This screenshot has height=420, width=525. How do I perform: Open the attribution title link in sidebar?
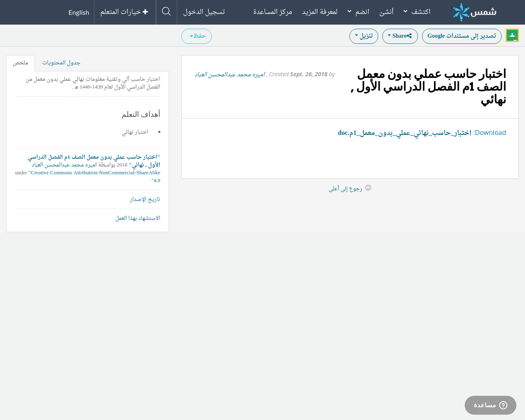(x=94, y=161)
